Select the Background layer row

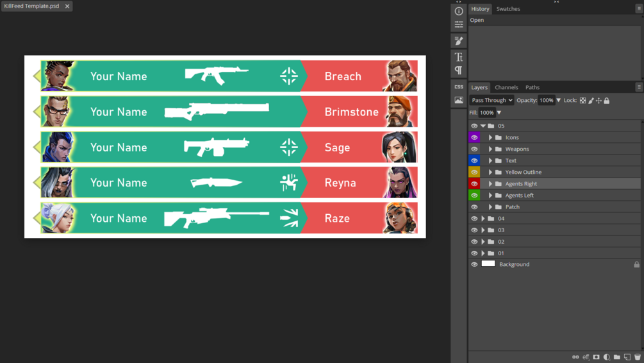(554, 264)
